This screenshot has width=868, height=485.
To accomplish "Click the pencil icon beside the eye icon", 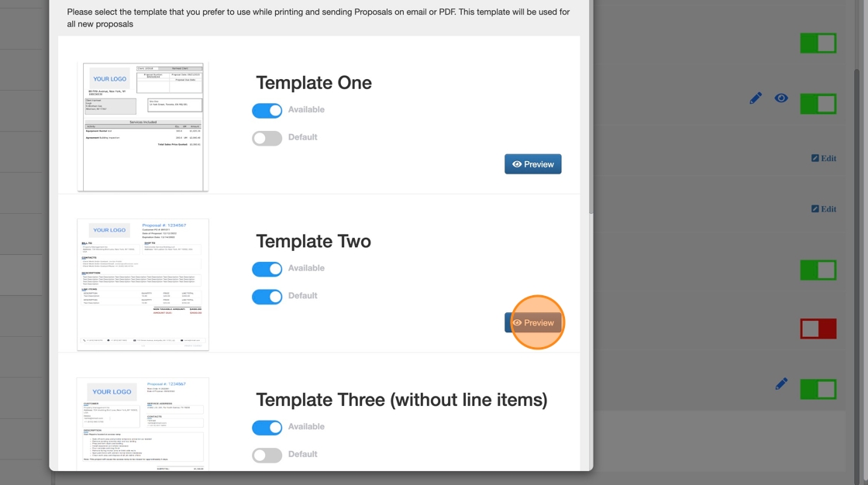I will click(756, 98).
